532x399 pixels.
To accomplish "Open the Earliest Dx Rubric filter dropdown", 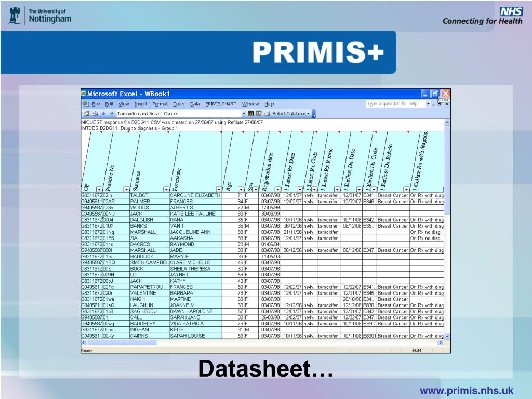I will pyautogui.click(x=406, y=189).
